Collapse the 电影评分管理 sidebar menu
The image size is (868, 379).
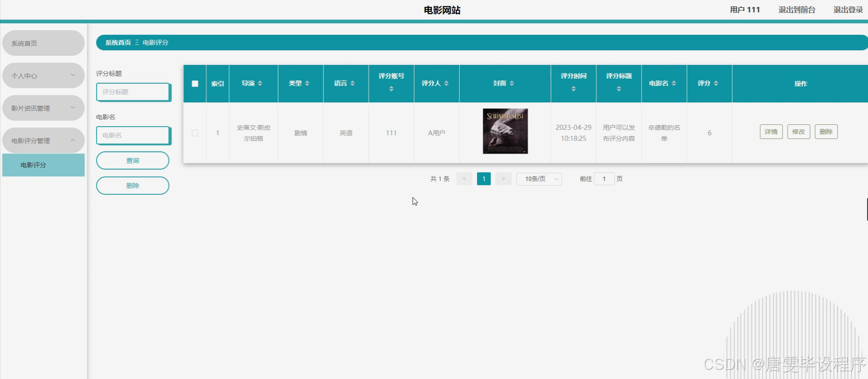click(x=43, y=140)
